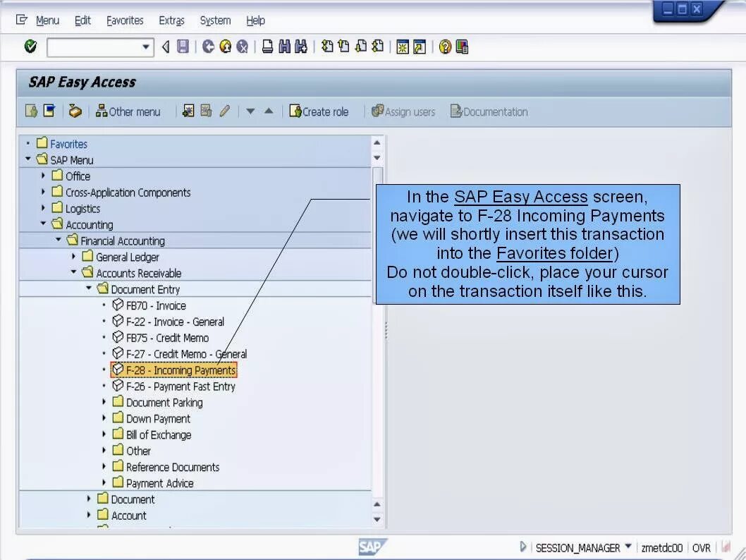Click the green Back arrow icon
The height and width of the screenshot is (560, 746).
[x=208, y=46]
